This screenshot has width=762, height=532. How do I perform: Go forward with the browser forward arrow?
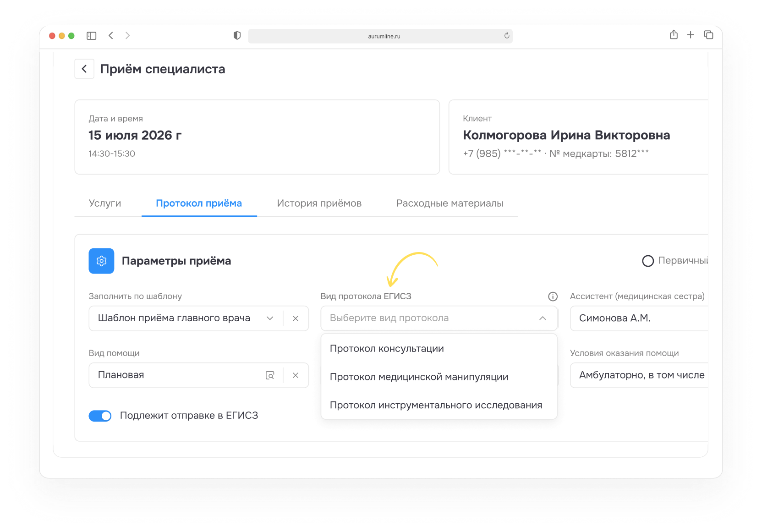127,35
